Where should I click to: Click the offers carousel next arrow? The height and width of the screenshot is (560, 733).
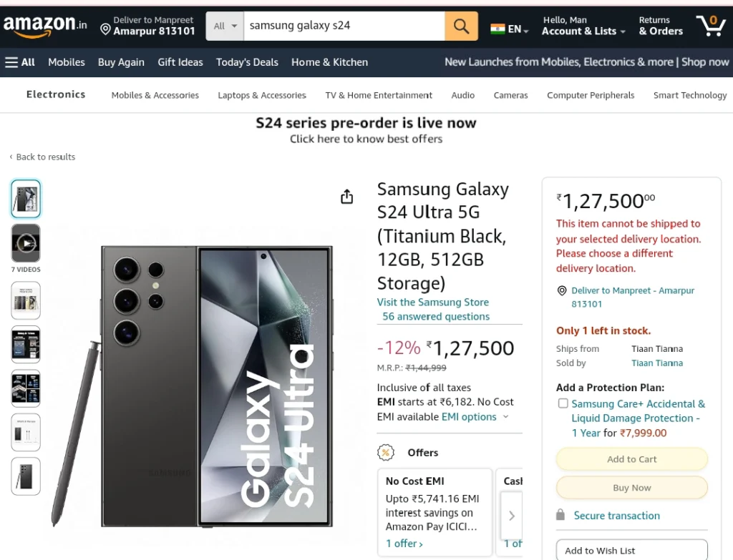[511, 516]
